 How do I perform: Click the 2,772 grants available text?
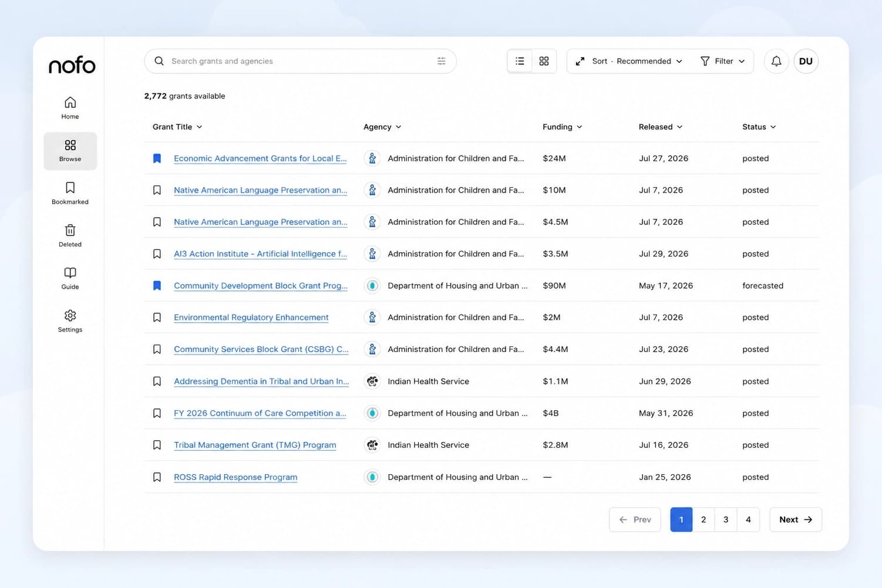point(184,96)
